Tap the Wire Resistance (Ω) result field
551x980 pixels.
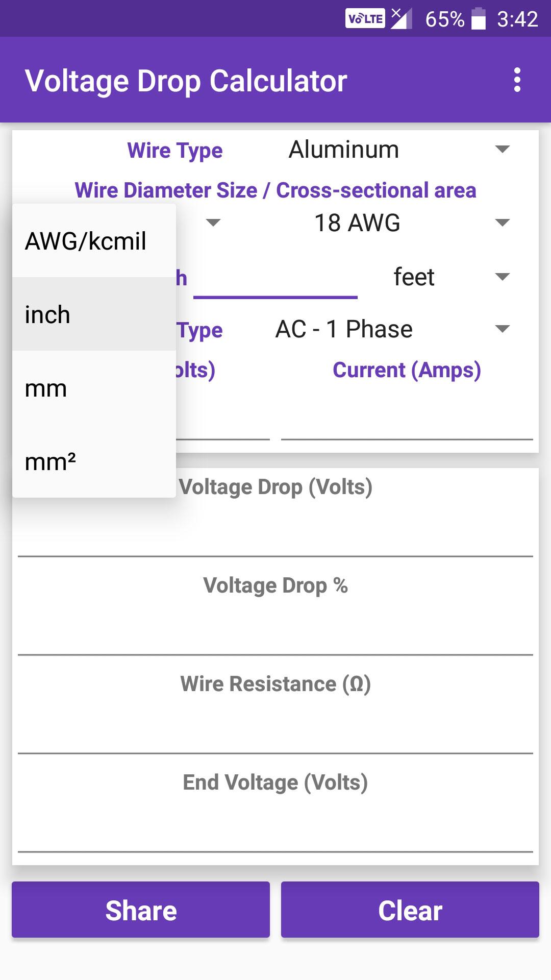[275, 710]
